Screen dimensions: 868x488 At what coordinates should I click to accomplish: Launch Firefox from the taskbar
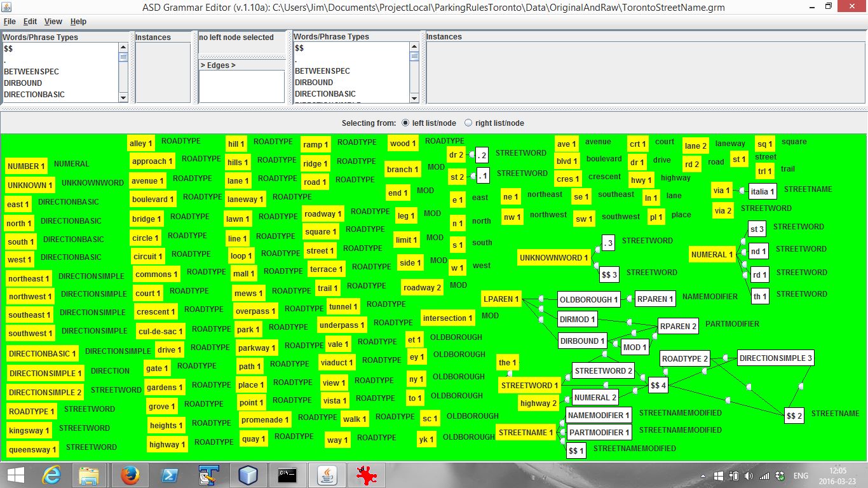[130, 475]
